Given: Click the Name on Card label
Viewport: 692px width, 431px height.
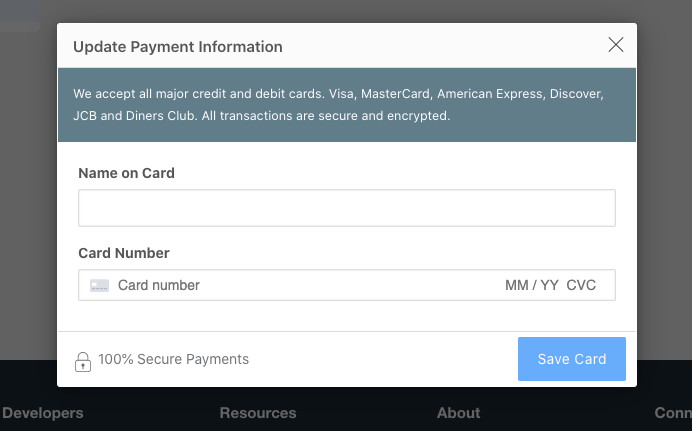Looking at the screenshot, I should pos(126,173).
